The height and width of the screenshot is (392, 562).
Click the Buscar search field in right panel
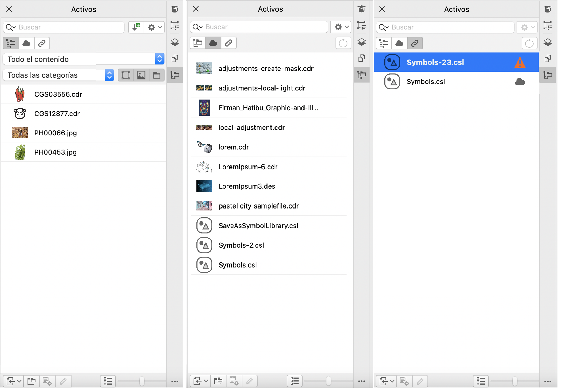[451, 27]
